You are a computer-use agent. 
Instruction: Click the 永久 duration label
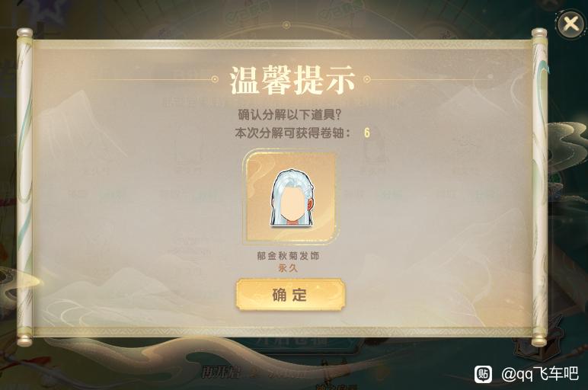click(288, 268)
